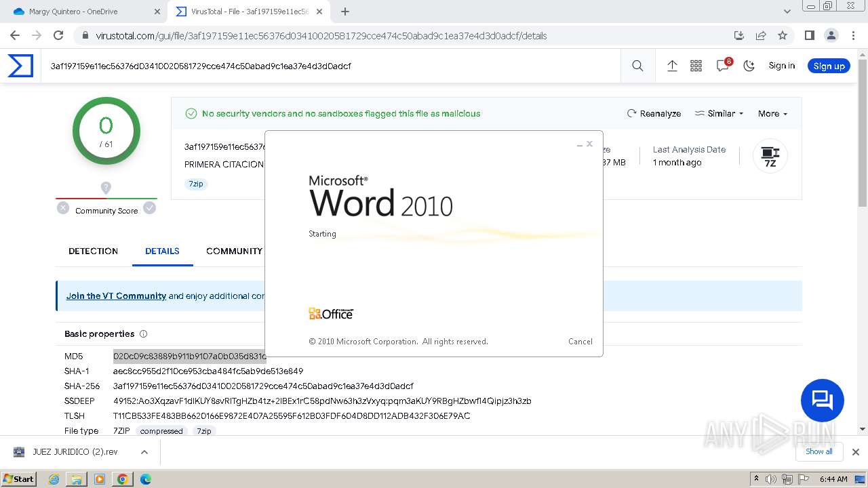Click browser reload icon
This screenshot has height=488, width=868.
(58, 35)
